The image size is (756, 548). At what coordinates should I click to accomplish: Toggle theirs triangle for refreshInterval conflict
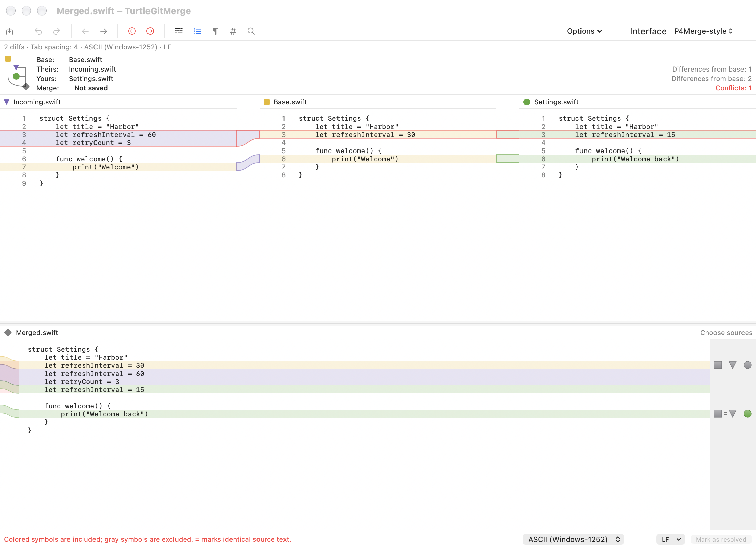733,365
